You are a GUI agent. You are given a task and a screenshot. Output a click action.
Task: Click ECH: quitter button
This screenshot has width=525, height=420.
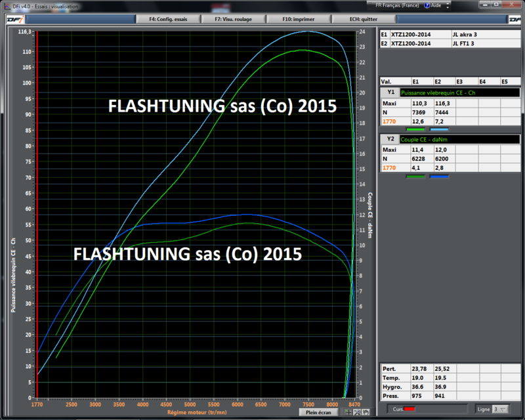click(x=364, y=19)
